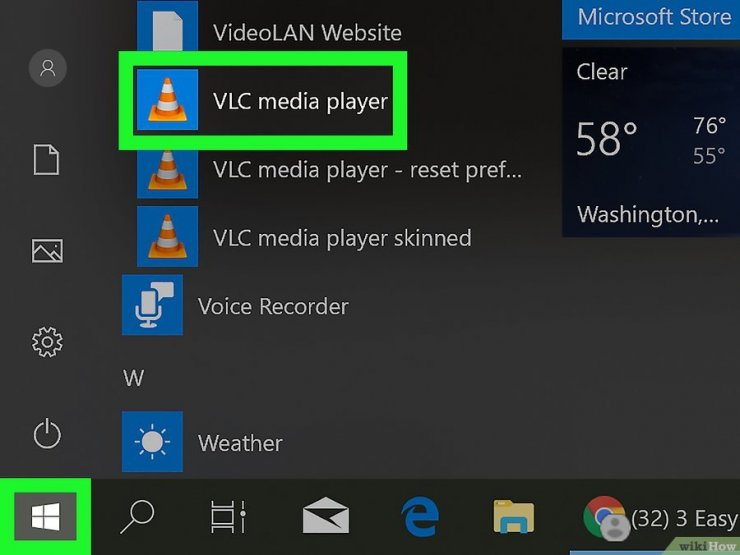The width and height of the screenshot is (740, 555).
Task: Click the 58° temperature on weather tile
Action: coord(606,138)
